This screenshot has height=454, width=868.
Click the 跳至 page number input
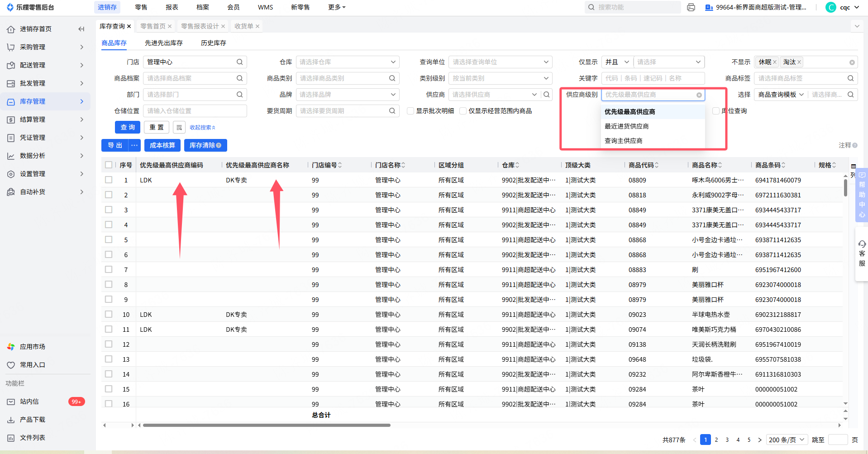click(x=838, y=440)
